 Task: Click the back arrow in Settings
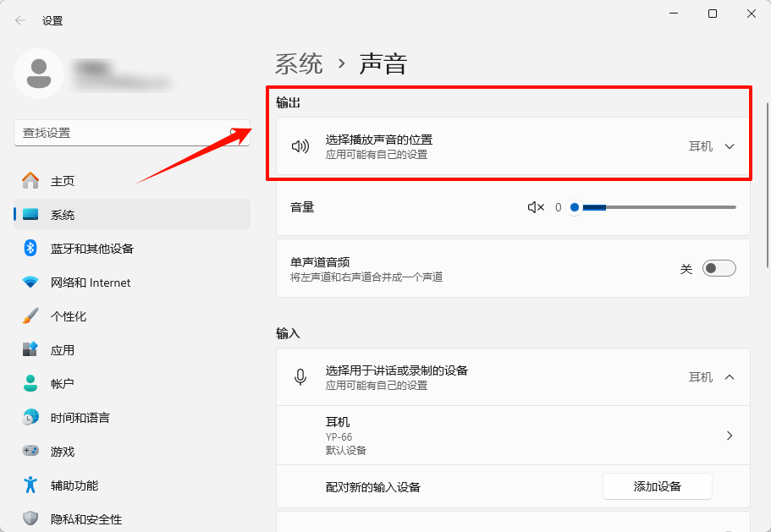pyautogui.click(x=18, y=20)
